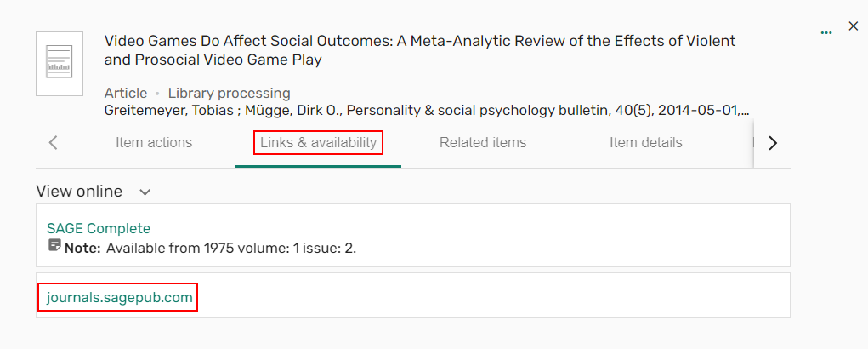Click the Greitemeyer, Tobias citation line
Image resolution: width=868 pixels, height=349 pixels.
[425, 111]
